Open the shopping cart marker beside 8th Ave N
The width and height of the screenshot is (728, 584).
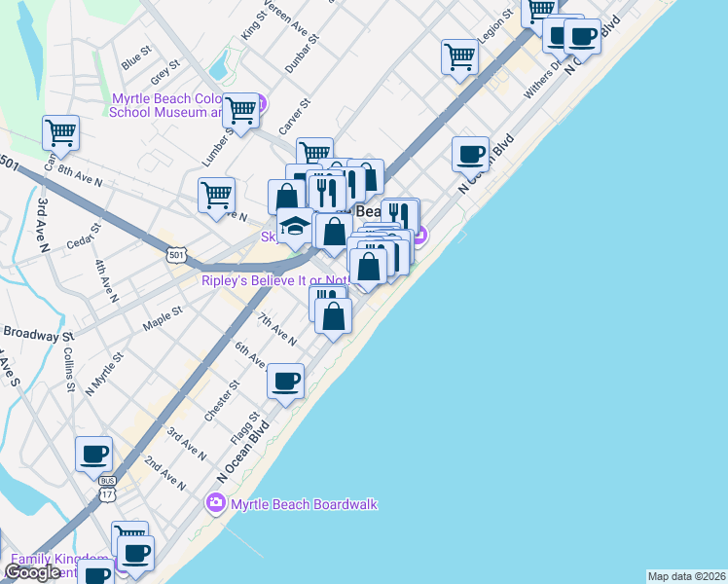pyautogui.click(x=60, y=133)
